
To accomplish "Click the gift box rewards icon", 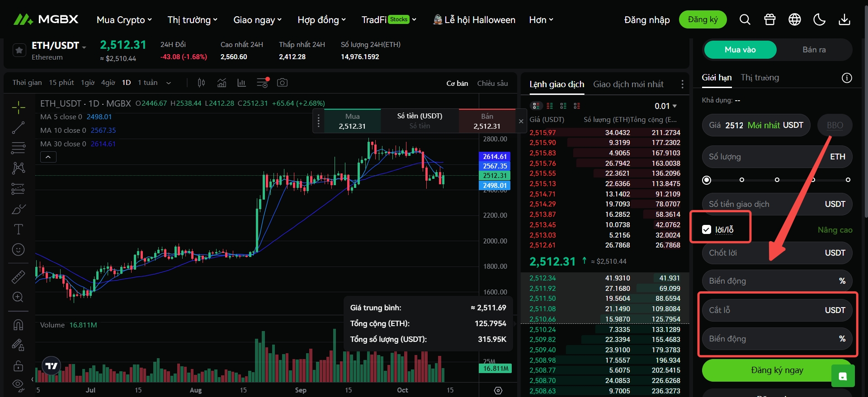I will [x=769, y=19].
